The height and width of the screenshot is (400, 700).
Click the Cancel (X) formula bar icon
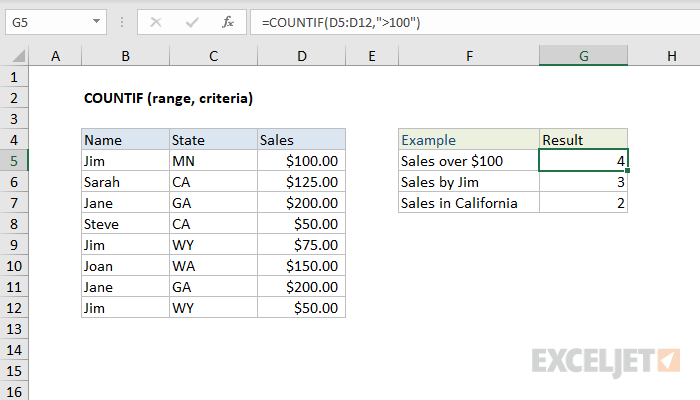157,21
